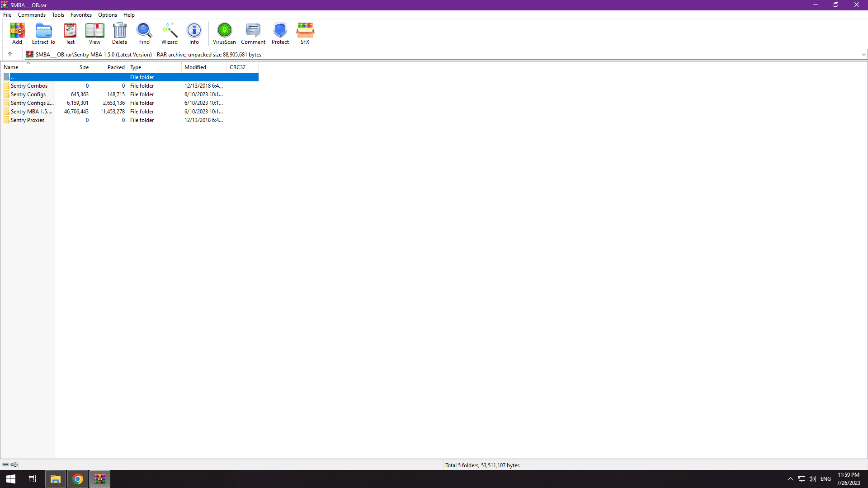Sort by the Type column header

pyautogui.click(x=155, y=67)
